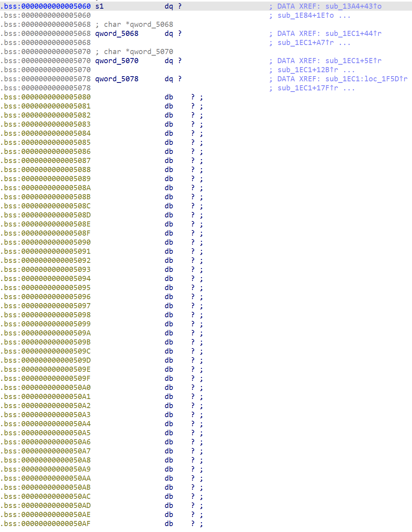Follow the sub_1EC1:loc_1F5D reference

(366, 79)
